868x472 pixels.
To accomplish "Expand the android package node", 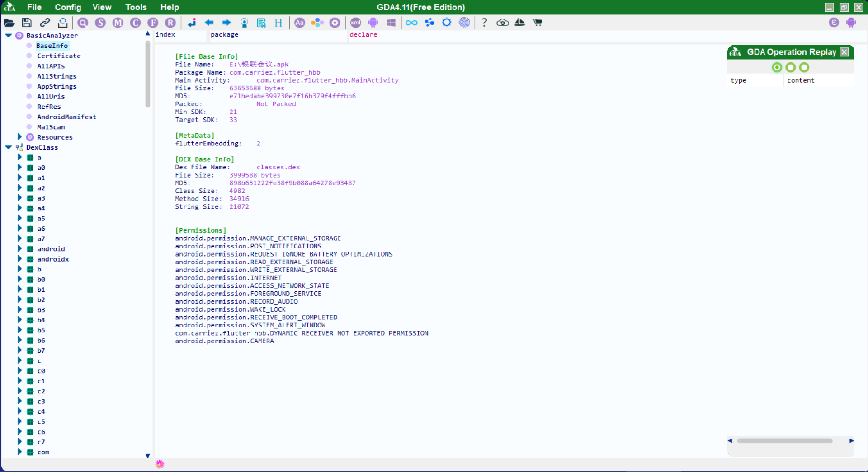I will (x=19, y=249).
